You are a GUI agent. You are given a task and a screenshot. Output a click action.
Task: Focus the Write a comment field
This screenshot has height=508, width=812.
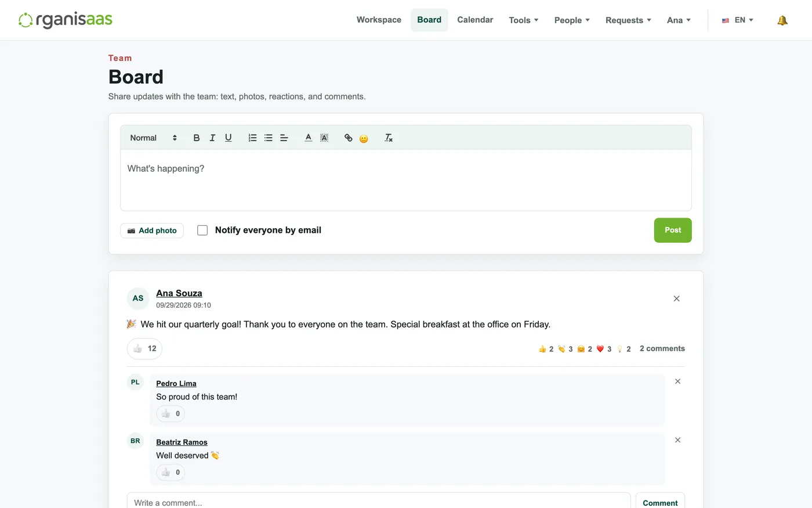[379, 502]
